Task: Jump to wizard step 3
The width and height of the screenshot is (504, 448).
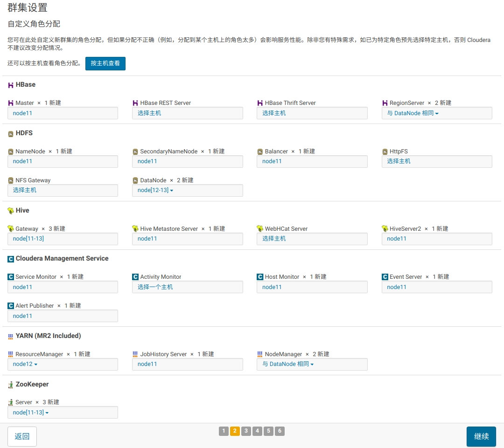Action: coord(246,431)
